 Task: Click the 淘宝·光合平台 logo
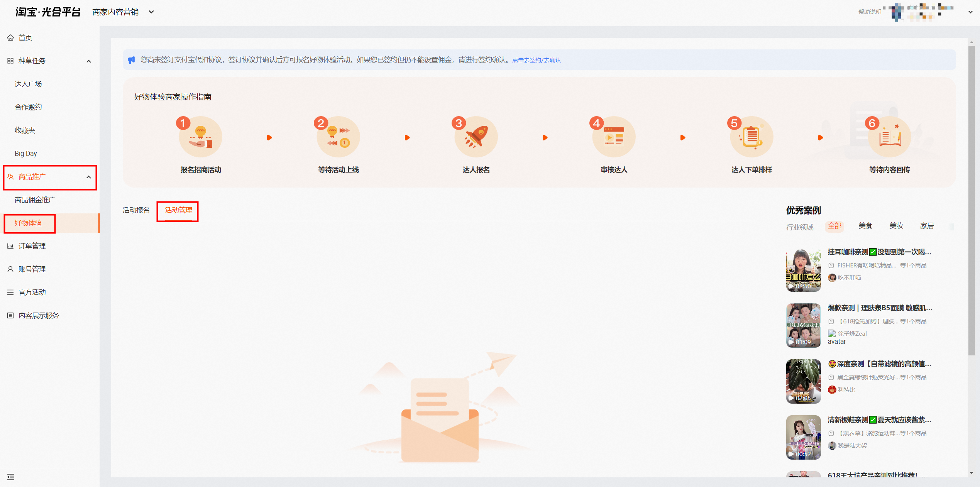[x=48, y=12]
